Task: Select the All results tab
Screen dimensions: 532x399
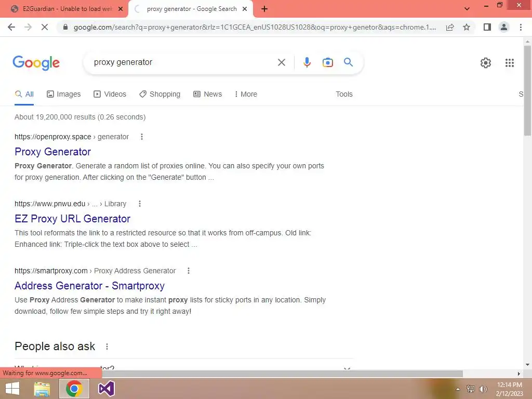Action: click(24, 94)
